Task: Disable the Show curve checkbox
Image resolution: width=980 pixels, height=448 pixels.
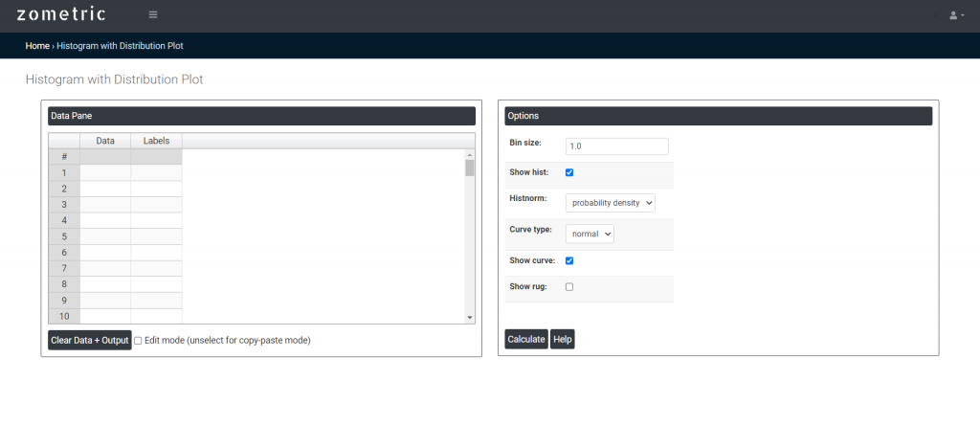Action: [569, 260]
